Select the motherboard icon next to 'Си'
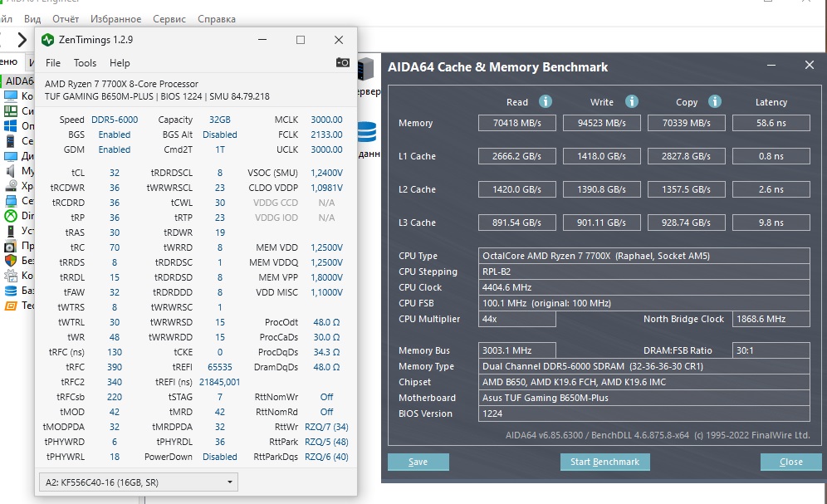Image resolution: width=827 pixels, height=504 pixels. pyautogui.click(x=11, y=110)
